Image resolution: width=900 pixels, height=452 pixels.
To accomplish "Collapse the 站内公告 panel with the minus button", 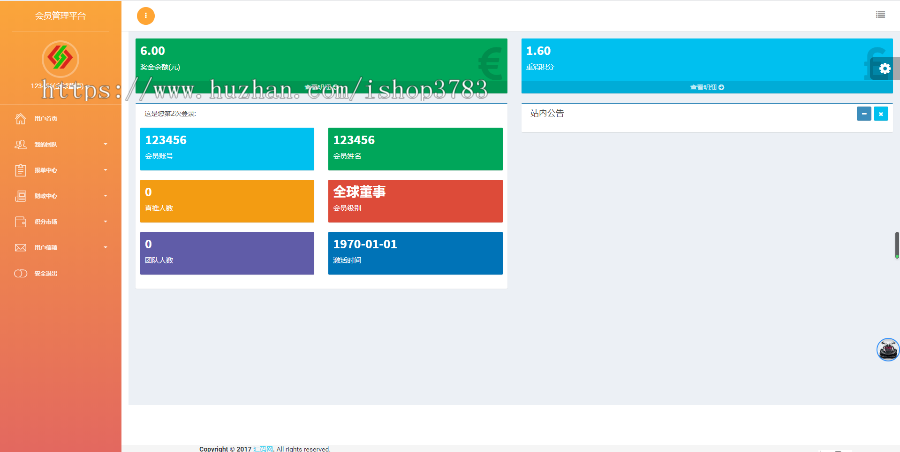I will (x=864, y=114).
